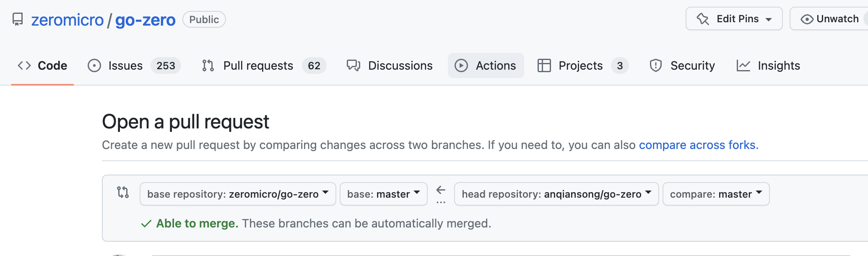Viewport: 868px width, 256px height.
Task: Open the Discussions tab
Action: coord(400,65)
